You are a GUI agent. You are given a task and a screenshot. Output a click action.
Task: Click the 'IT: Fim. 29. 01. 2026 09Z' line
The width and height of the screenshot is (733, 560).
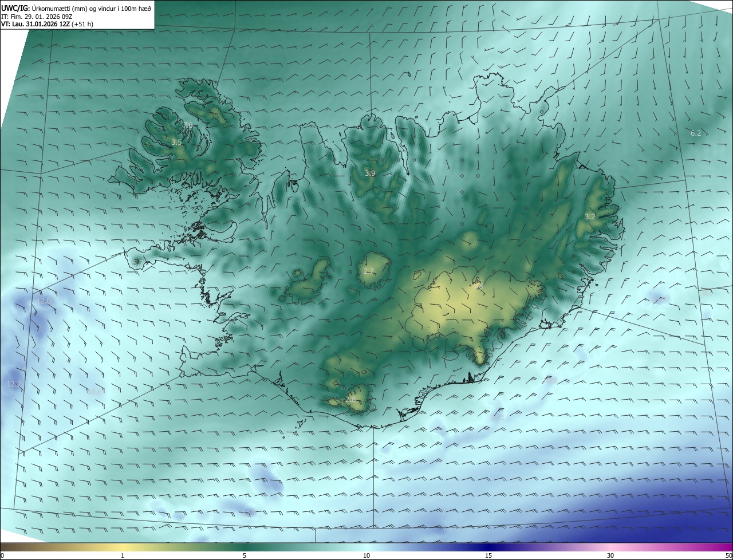[36, 16]
